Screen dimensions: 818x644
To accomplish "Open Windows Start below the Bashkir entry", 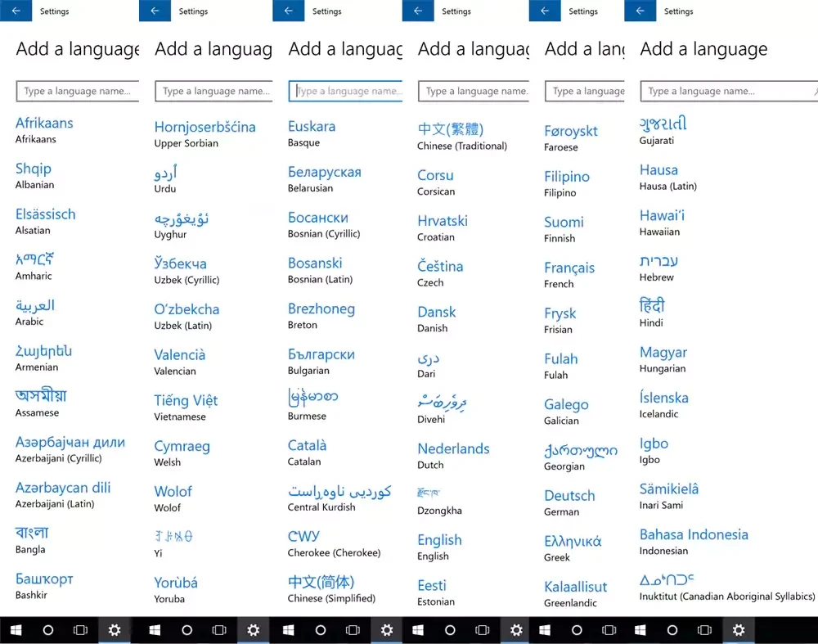I will tap(16, 630).
